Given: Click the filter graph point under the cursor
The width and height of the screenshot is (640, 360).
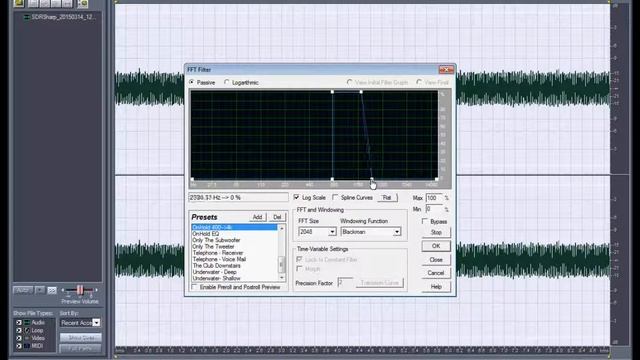Looking at the screenshot, I should point(371,179).
